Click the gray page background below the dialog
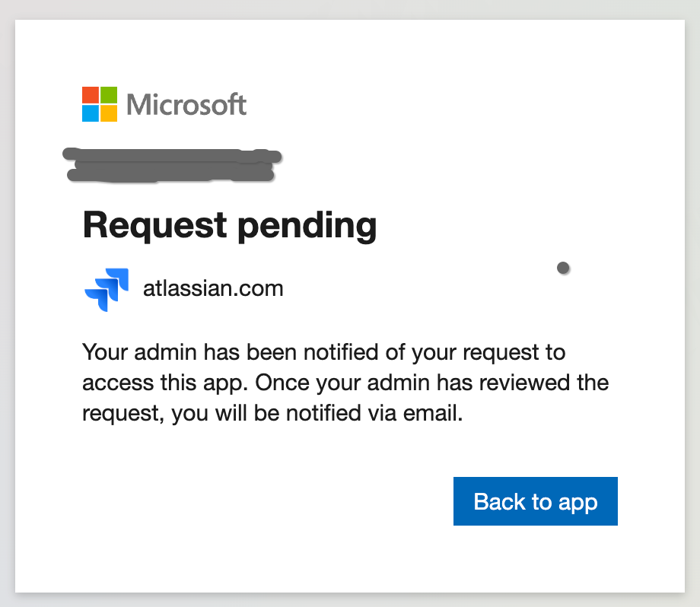The height and width of the screenshot is (607, 700). point(350,601)
